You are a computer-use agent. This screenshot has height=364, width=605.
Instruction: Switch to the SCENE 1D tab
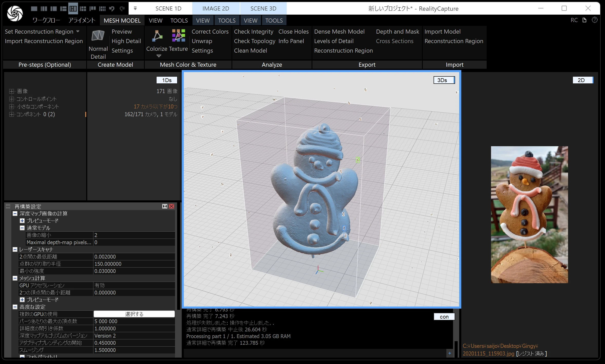[168, 8]
